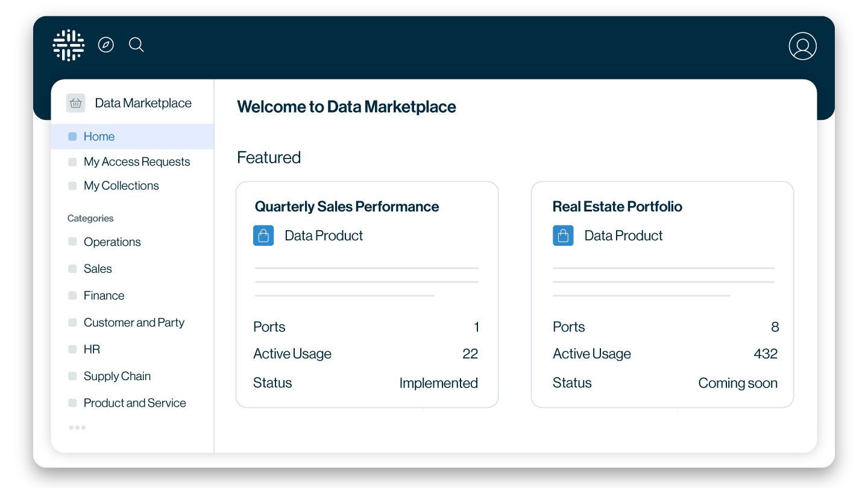Image resolution: width=868 pixels, height=488 pixels.
Task: Open the Quarterly Sales Performance data product
Action: coord(347,206)
